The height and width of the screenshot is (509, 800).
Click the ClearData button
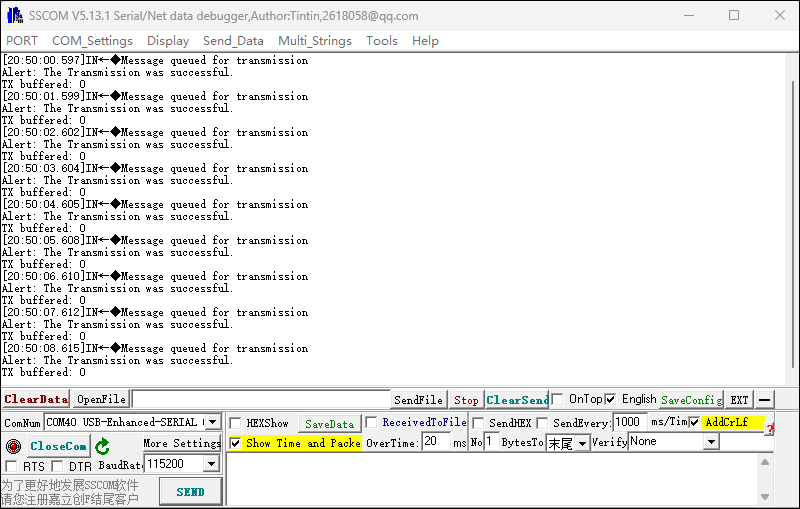click(x=36, y=399)
